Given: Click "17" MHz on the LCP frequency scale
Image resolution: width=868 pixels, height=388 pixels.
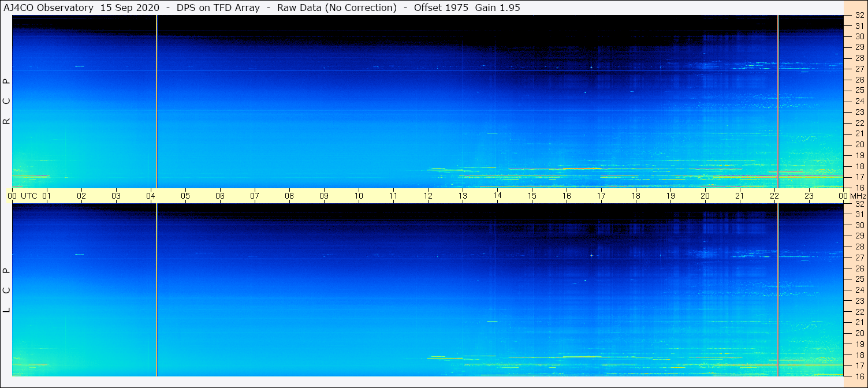Looking at the screenshot, I should [x=859, y=365].
